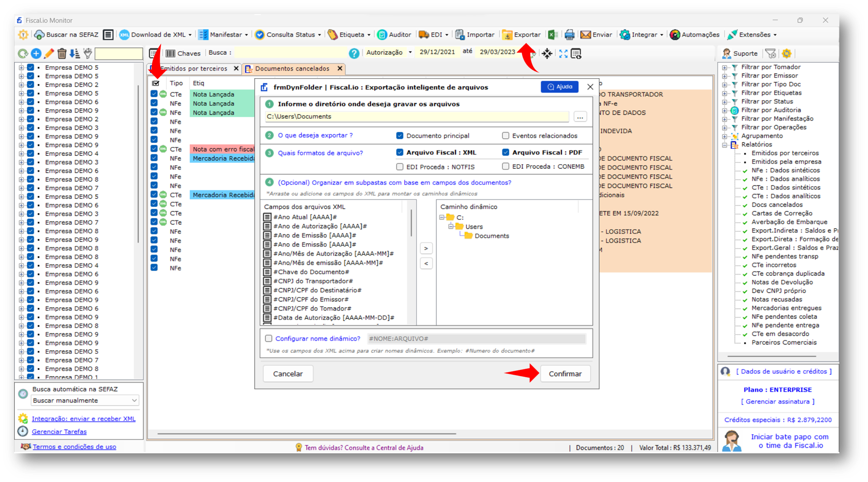Click the settings gear icon left of Buscar na SEFAZ
The width and height of the screenshot is (868, 482).
pos(23,34)
